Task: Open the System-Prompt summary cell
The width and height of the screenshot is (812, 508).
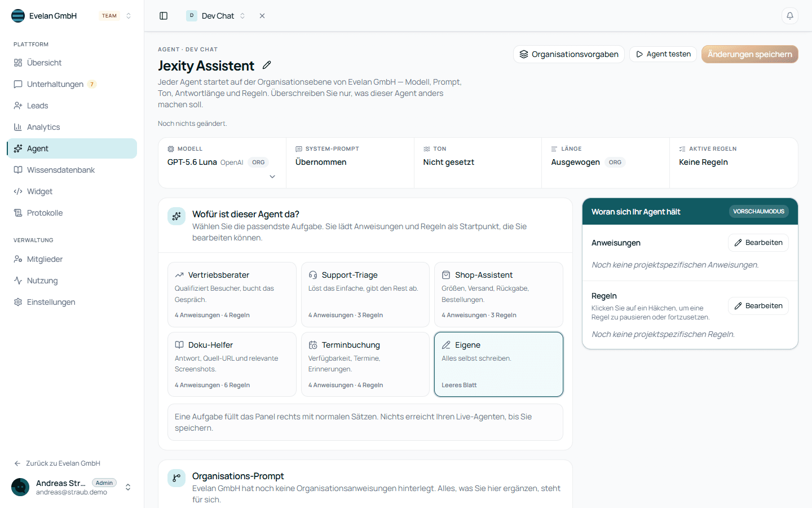Action: (350, 163)
